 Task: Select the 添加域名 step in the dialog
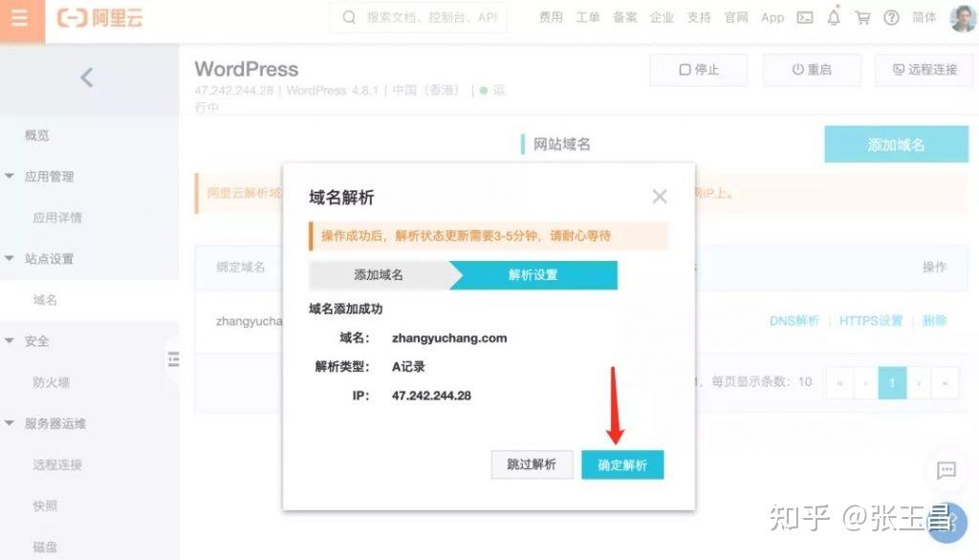click(379, 274)
